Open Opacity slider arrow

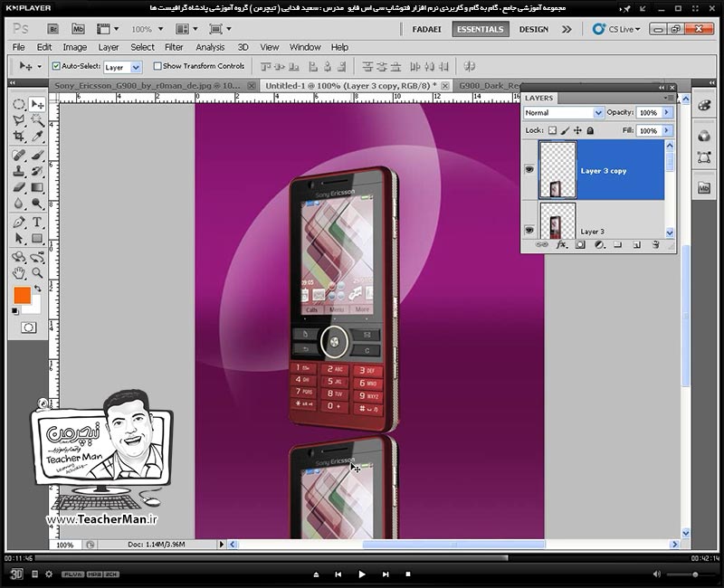667,112
